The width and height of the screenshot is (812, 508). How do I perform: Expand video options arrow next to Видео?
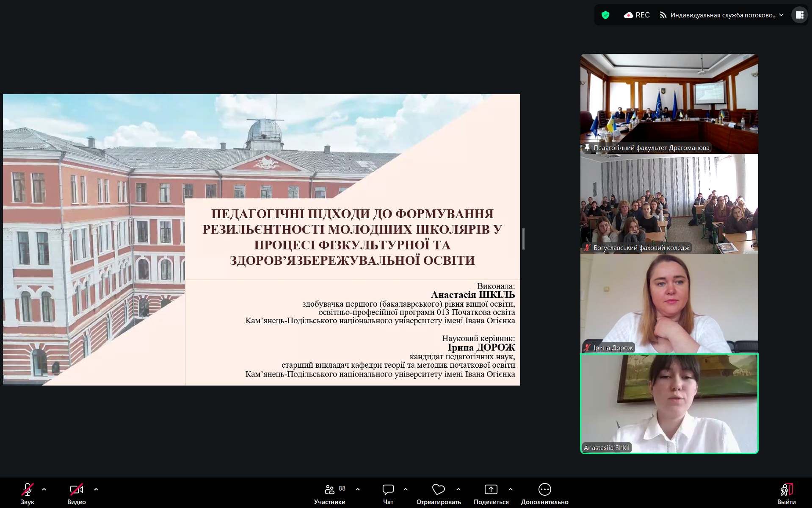click(96, 489)
